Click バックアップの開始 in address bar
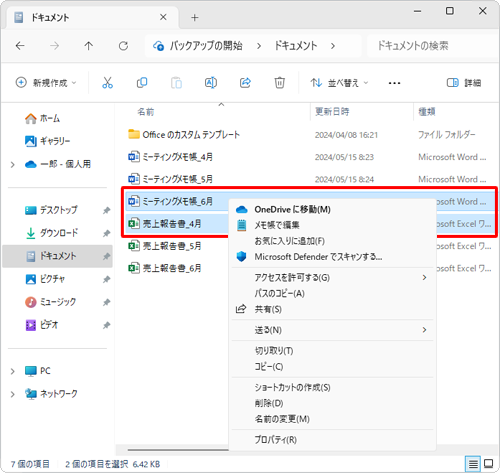 (x=206, y=46)
